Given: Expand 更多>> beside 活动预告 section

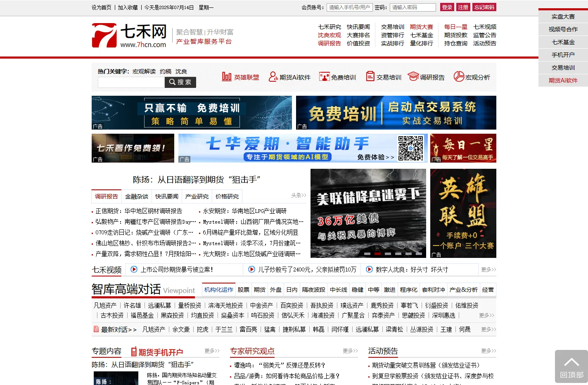Looking at the screenshot, I should (488, 351).
